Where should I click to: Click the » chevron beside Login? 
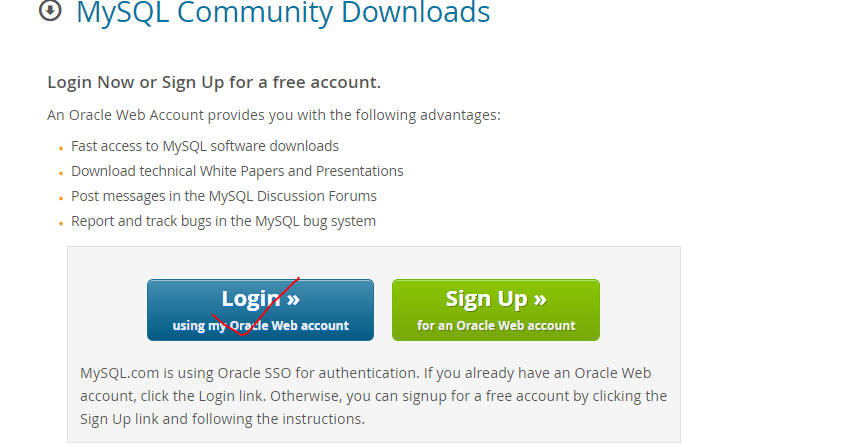(x=293, y=299)
